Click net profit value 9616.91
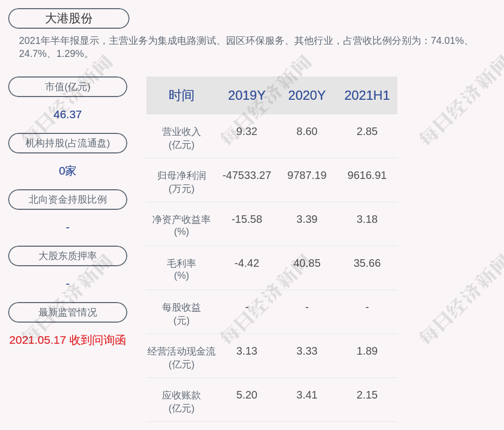The width and height of the screenshot is (504, 430). [367, 175]
